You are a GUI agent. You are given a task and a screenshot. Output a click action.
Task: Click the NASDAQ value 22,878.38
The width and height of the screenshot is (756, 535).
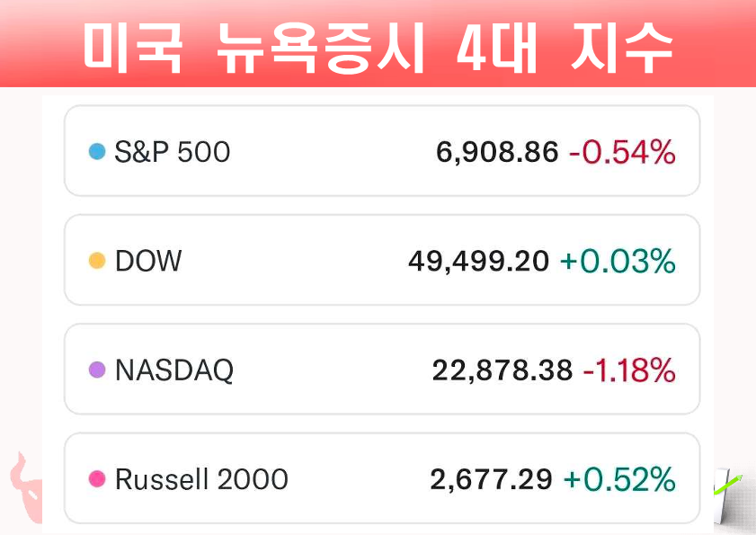(x=502, y=370)
